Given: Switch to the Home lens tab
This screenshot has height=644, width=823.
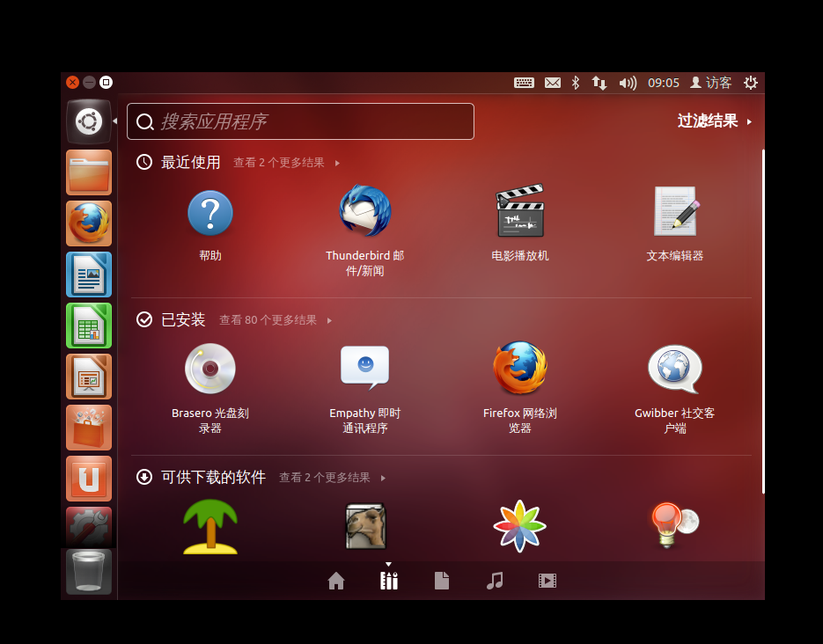Looking at the screenshot, I should tap(336, 581).
